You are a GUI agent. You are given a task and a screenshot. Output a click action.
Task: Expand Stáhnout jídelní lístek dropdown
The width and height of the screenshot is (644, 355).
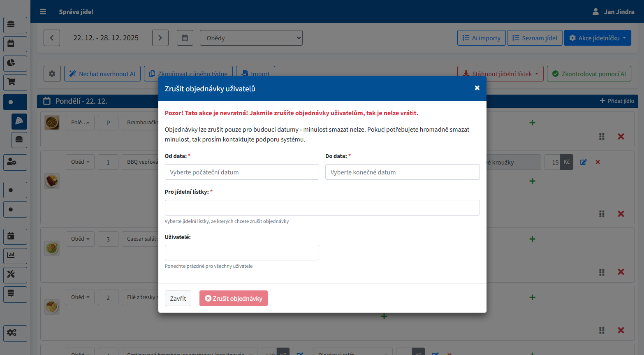click(x=500, y=74)
